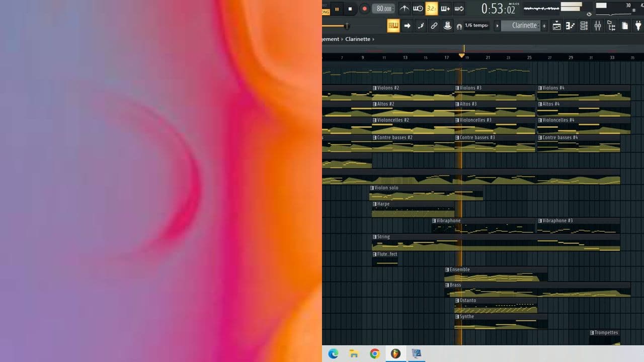Click the tempo value showing 80.008
The height and width of the screenshot is (362, 644).
click(383, 9)
